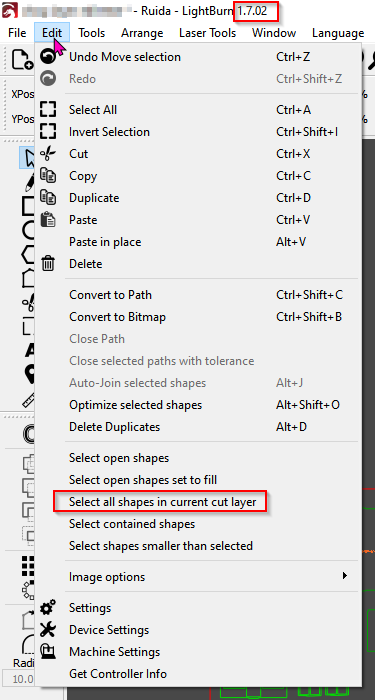Choose Delete Duplicates
Viewport: 375px width, 700px height.
click(114, 427)
